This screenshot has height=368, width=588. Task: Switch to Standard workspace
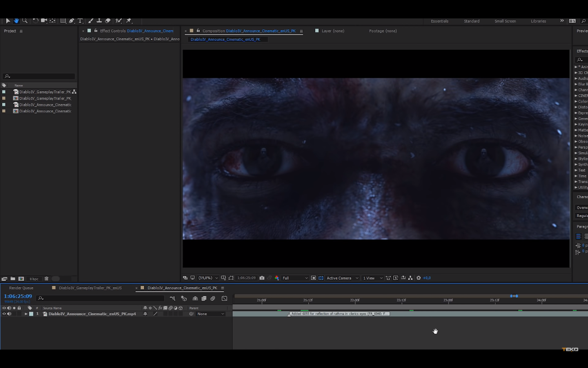[x=472, y=21]
